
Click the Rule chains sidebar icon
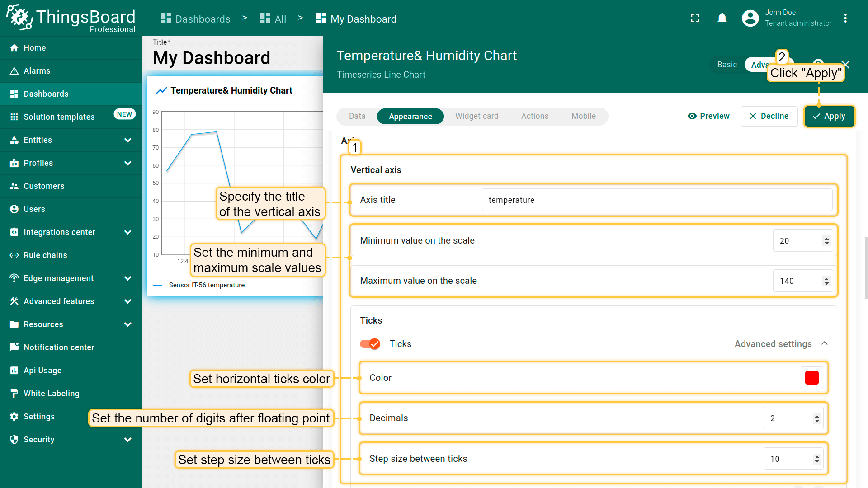click(x=14, y=255)
